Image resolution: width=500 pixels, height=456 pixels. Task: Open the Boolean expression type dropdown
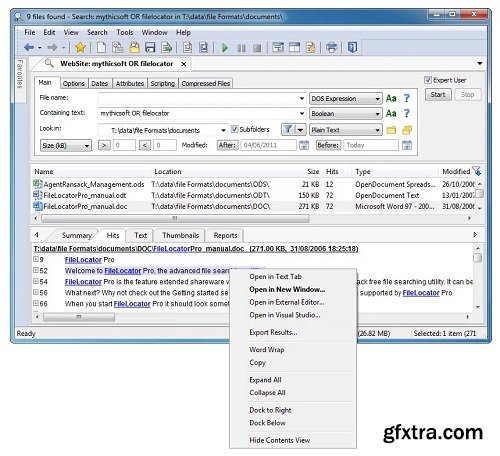click(346, 114)
